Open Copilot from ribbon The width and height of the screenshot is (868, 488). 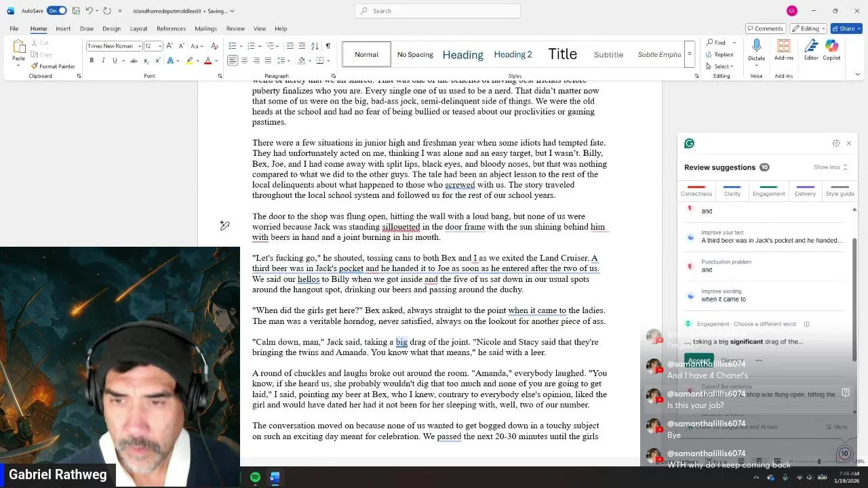[831, 50]
